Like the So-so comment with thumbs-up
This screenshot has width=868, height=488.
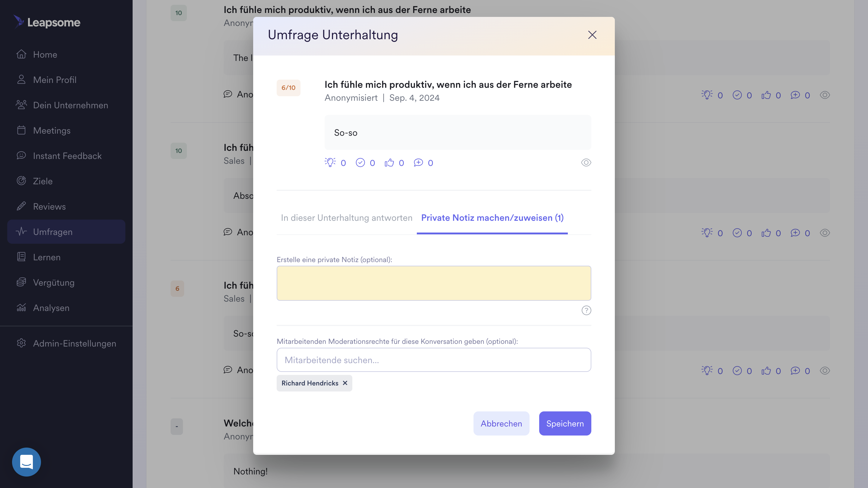pyautogui.click(x=389, y=163)
